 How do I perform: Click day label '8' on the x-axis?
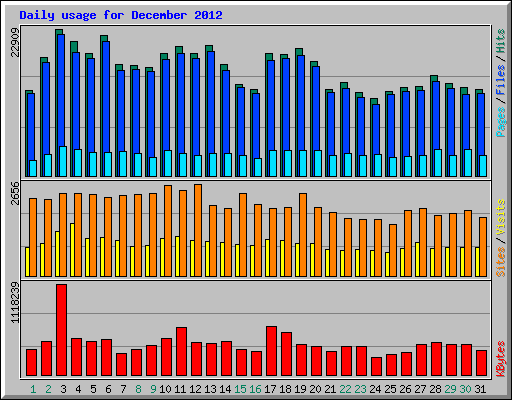(x=138, y=389)
